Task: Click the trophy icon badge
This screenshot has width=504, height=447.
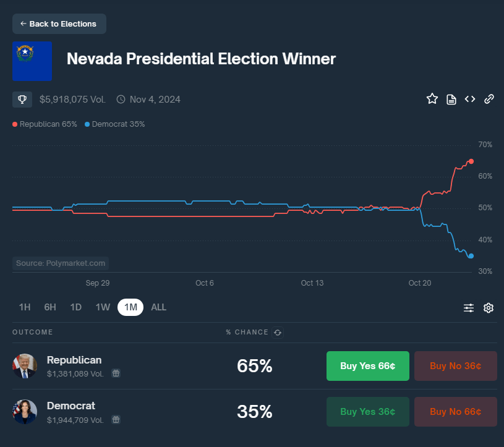Action: 22,99
